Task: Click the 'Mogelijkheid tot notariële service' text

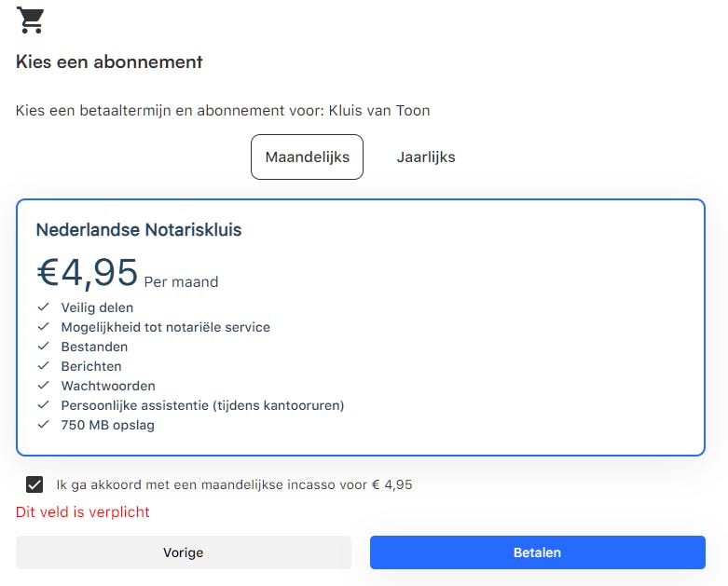Action: (165, 327)
